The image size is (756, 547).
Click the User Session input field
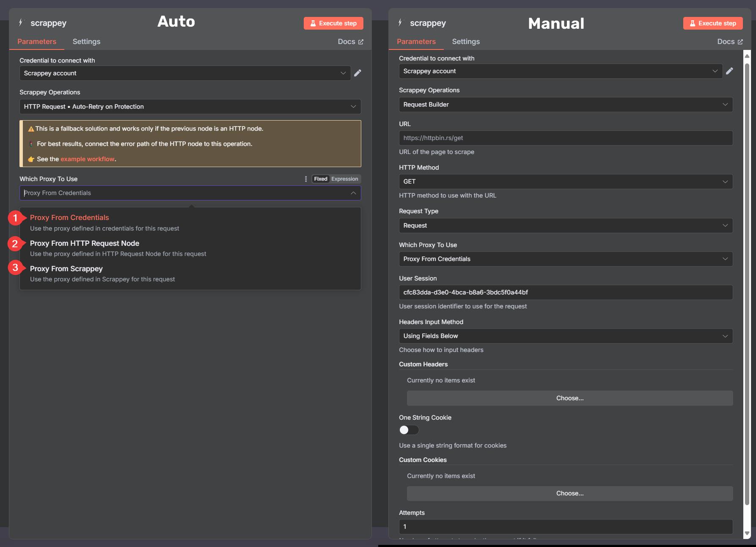click(566, 292)
